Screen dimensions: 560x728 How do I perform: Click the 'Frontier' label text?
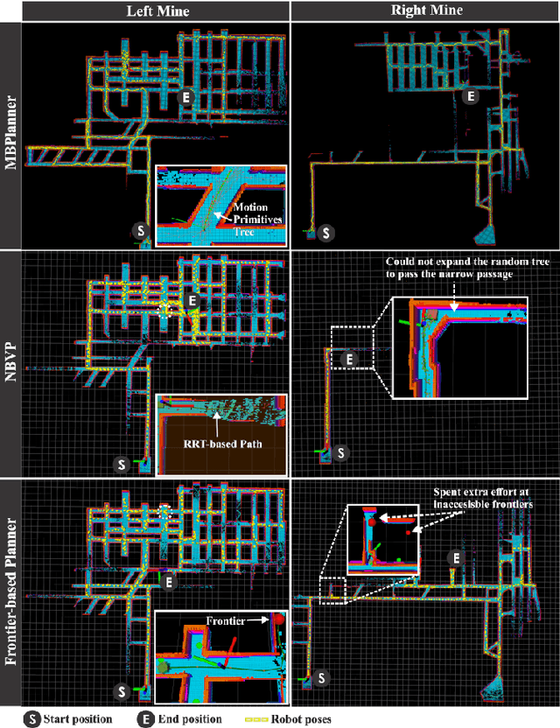225,620
